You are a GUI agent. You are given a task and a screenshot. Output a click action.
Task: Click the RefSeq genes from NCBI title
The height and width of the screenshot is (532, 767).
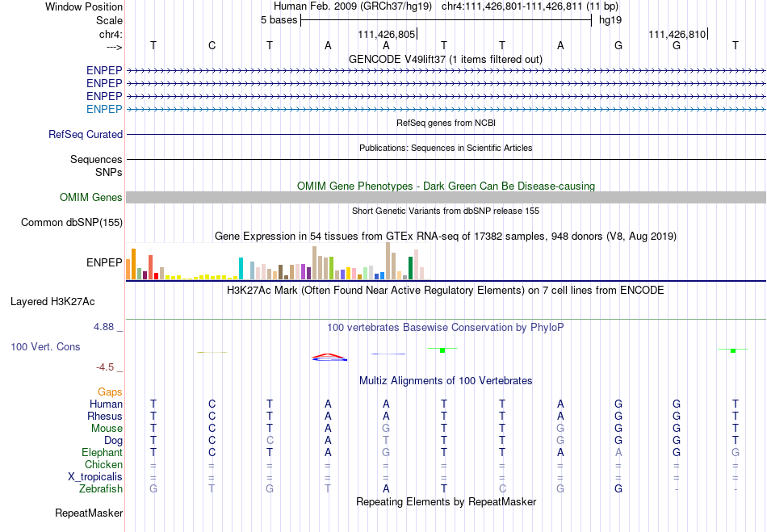click(x=446, y=123)
